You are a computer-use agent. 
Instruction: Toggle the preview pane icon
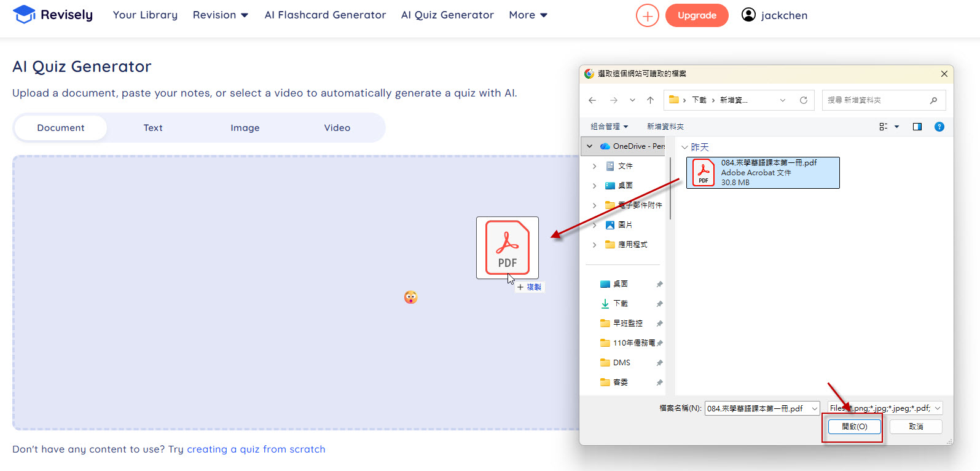917,127
